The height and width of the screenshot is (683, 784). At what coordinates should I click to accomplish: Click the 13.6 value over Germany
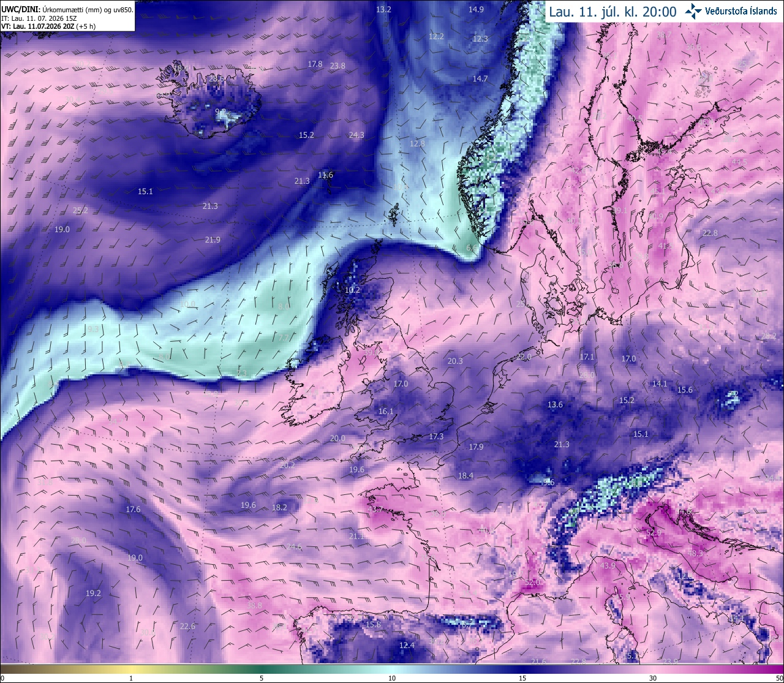555,404
